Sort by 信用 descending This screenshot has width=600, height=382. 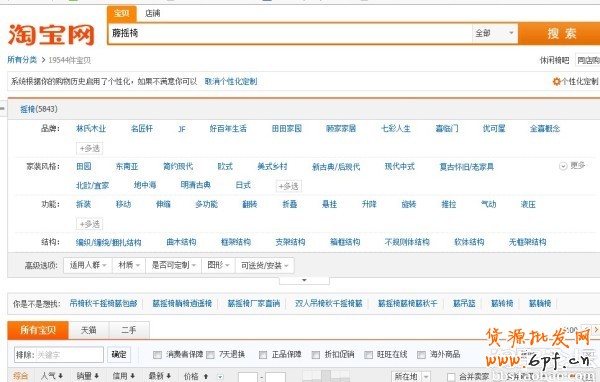(x=124, y=376)
